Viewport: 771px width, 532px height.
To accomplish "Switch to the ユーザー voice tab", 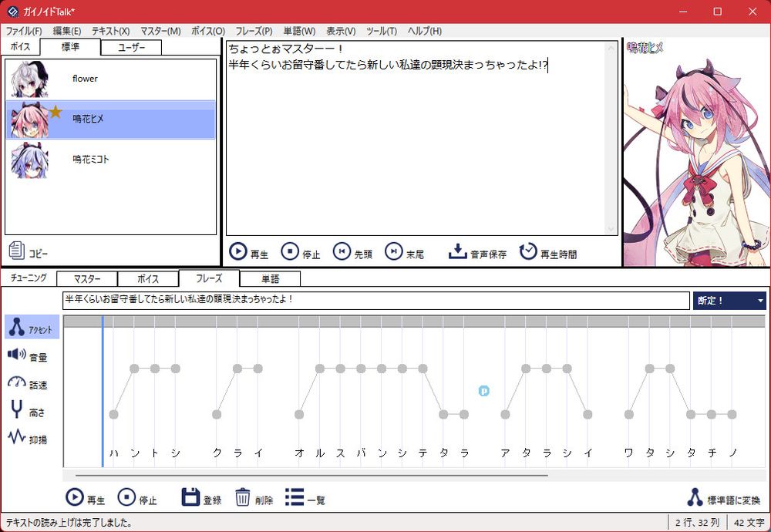I will [x=131, y=47].
